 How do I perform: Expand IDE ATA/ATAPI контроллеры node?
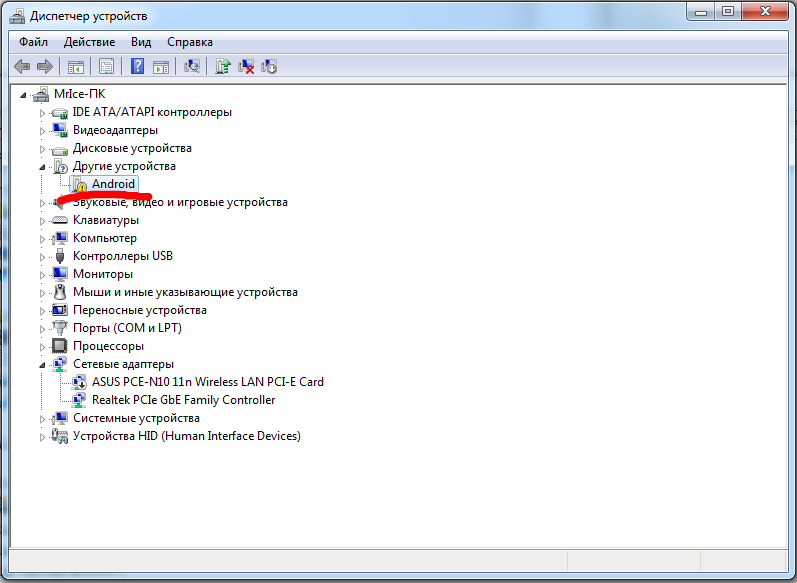tap(42, 113)
